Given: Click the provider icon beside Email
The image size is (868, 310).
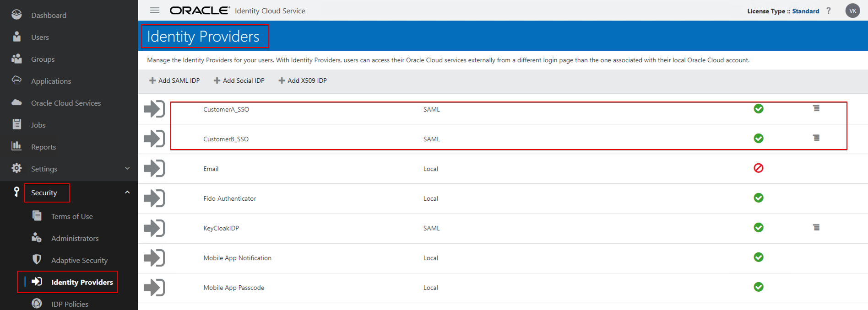Looking at the screenshot, I should 154,169.
